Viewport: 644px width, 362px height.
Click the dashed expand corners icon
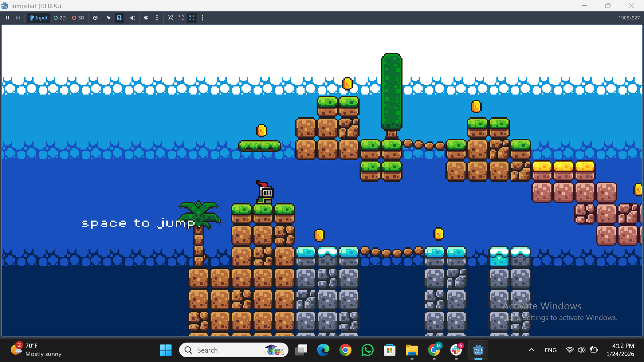181,18
